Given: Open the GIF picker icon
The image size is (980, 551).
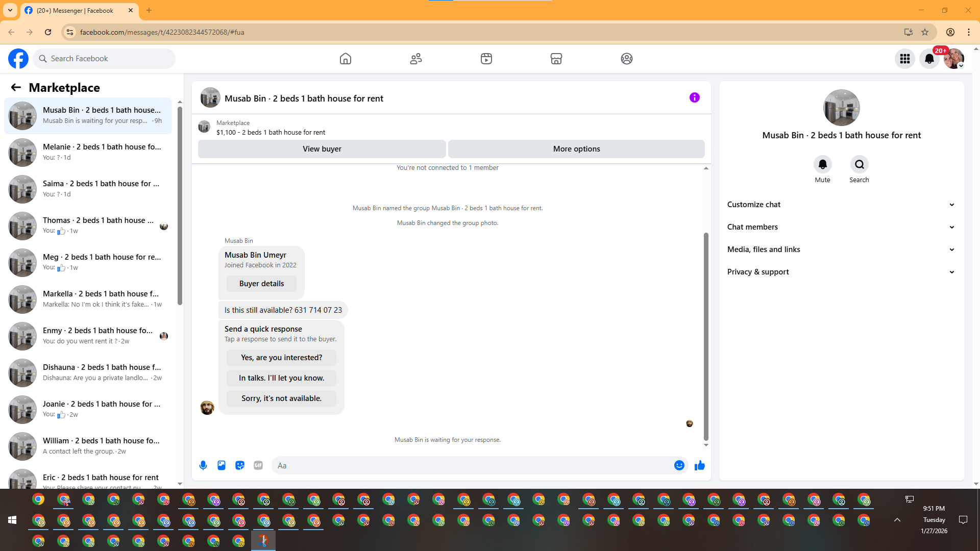Looking at the screenshot, I should click(x=258, y=465).
